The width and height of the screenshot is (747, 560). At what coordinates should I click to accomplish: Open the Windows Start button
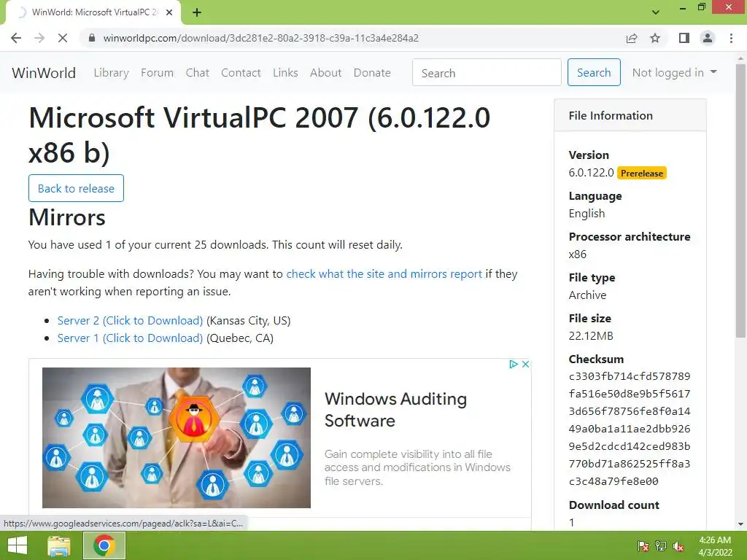(18, 545)
